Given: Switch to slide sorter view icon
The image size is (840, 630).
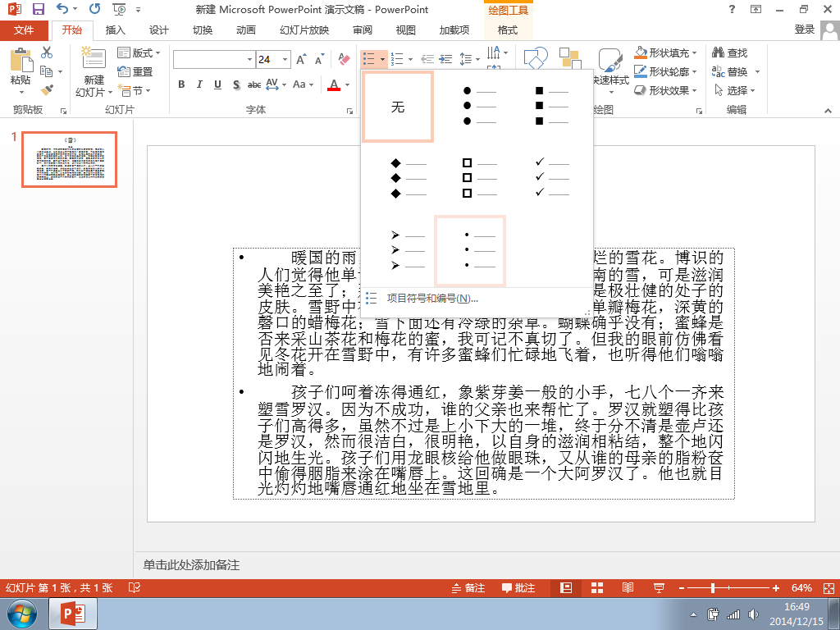Looking at the screenshot, I should point(597,588).
